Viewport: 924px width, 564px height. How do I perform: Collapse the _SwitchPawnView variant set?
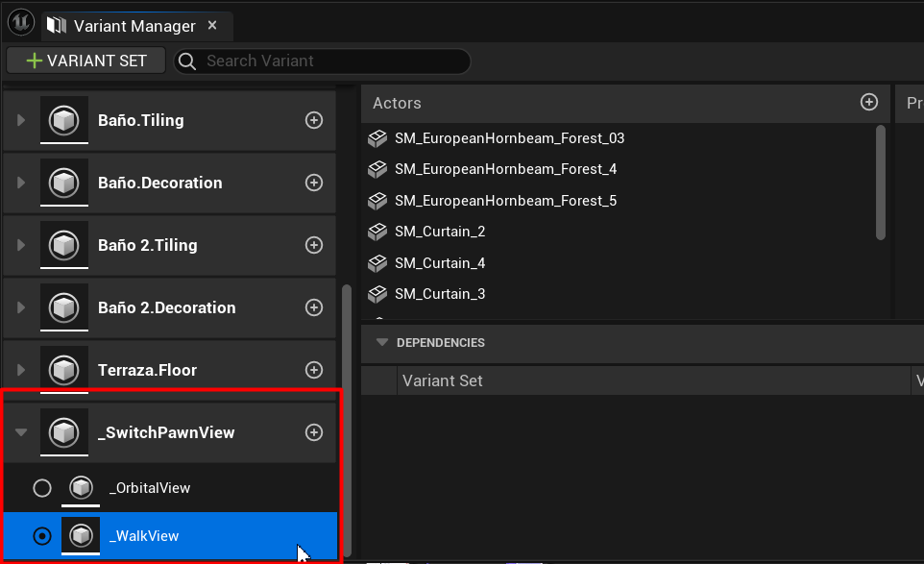(21, 432)
